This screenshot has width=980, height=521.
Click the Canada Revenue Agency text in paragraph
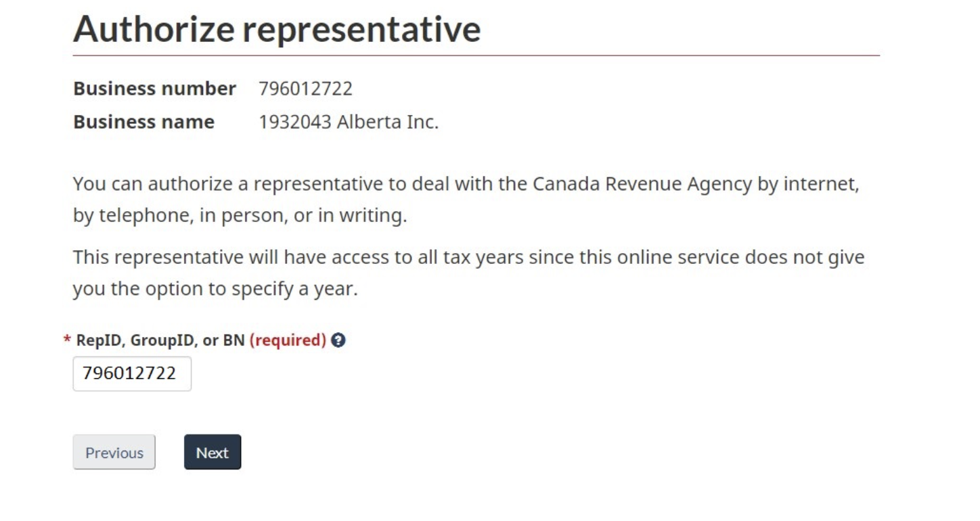click(x=642, y=184)
